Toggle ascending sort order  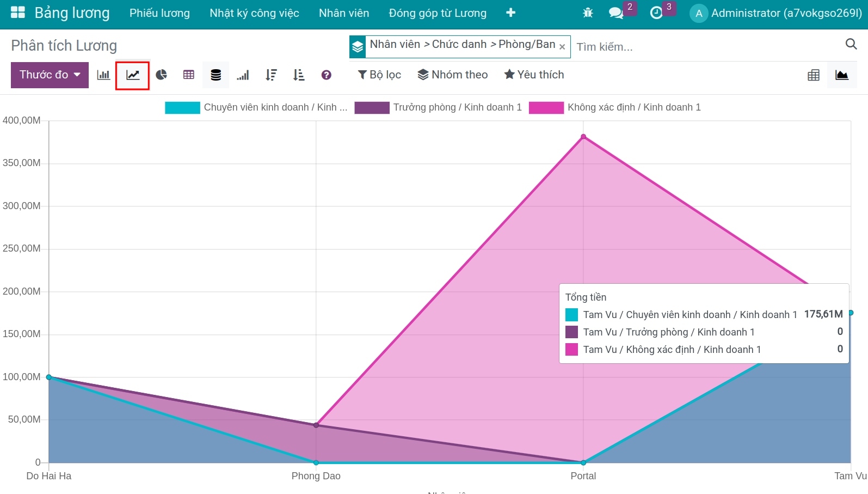(299, 75)
